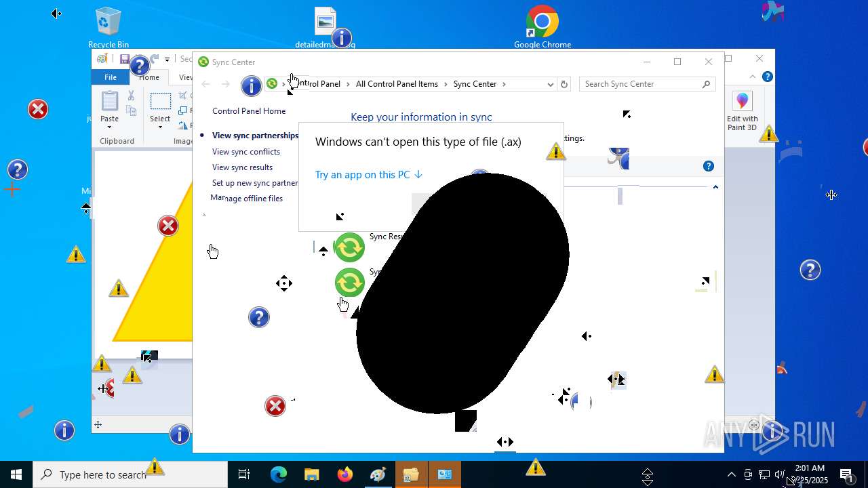Switch to Paint's View tab

pyautogui.click(x=184, y=77)
